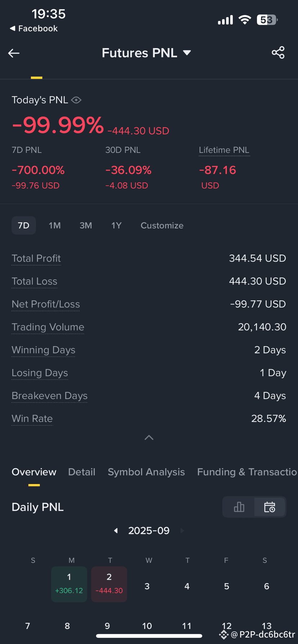Switch Daily PNL to bar chart view

[x=239, y=507]
